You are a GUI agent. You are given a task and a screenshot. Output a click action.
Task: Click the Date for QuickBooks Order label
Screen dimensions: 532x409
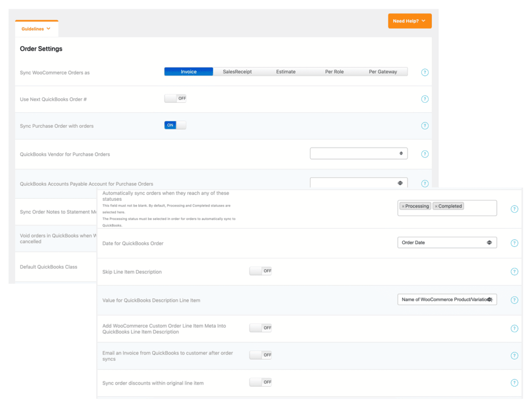pyautogui.click(x=132, y=243)
